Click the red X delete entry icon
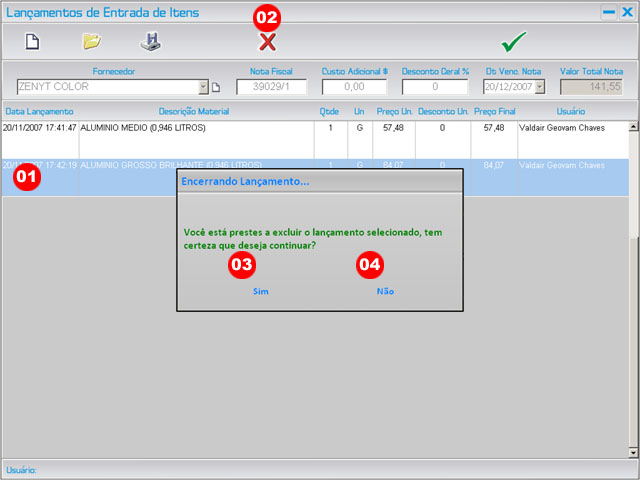Viewport: 640px width, 480px height. pyautogui.click(x=267, y=42)
